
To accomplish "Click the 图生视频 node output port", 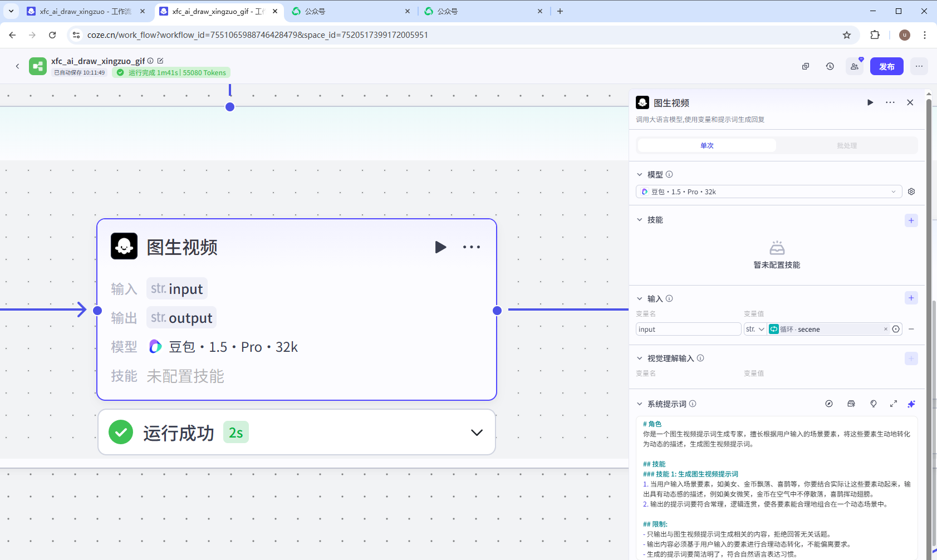I will pos(497,310).
